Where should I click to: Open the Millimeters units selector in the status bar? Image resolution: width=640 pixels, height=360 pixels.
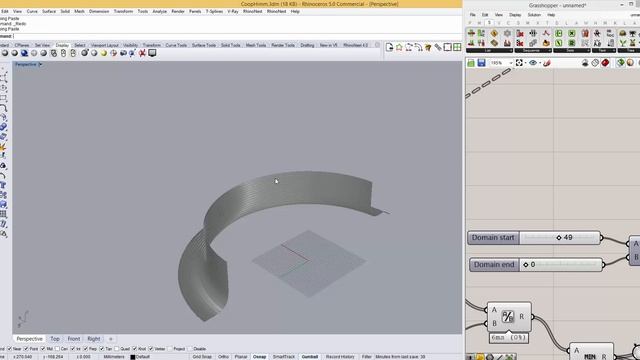(x=114, y=357)
